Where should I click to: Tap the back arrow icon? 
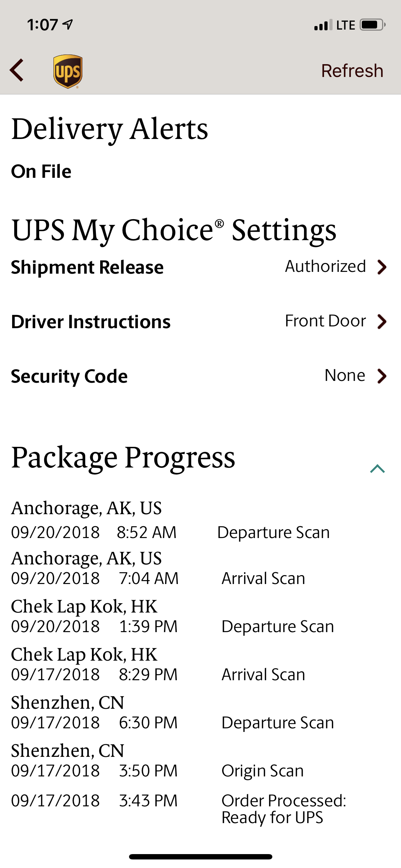[17, 70]
